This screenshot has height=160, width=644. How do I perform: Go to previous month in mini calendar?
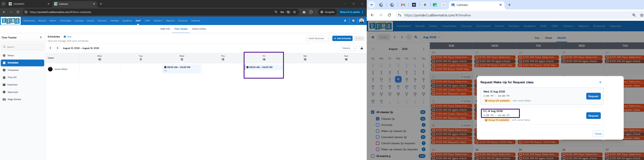tap(373, 49)
